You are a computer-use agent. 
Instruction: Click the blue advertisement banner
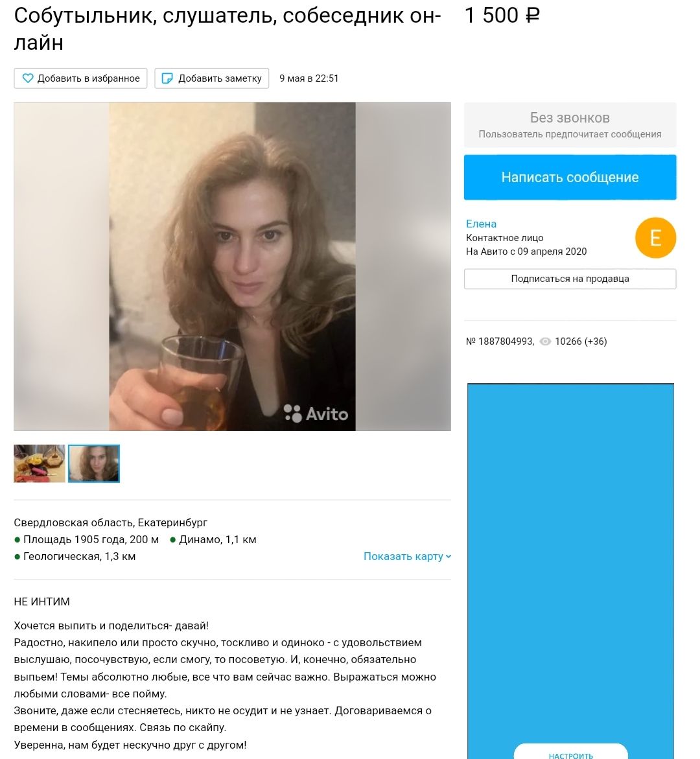click(x=571, y=571)
